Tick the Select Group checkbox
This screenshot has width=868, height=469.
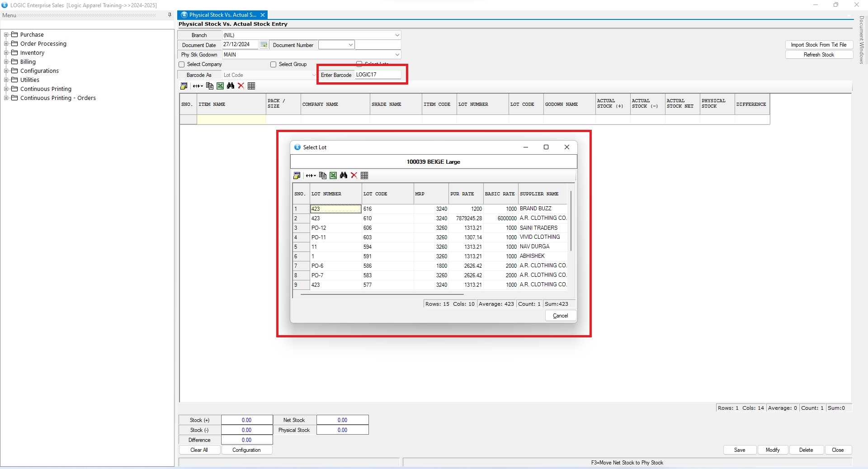point(274,65)
